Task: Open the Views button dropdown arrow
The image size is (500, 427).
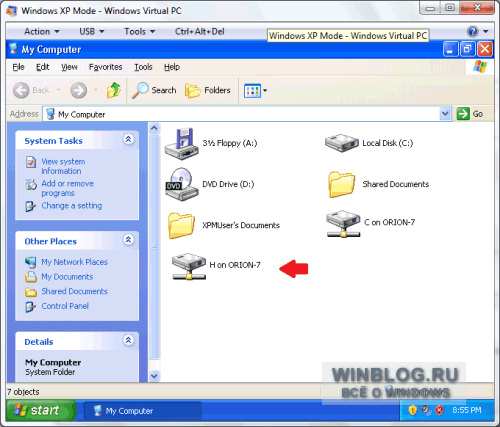Action: point(265,90)
